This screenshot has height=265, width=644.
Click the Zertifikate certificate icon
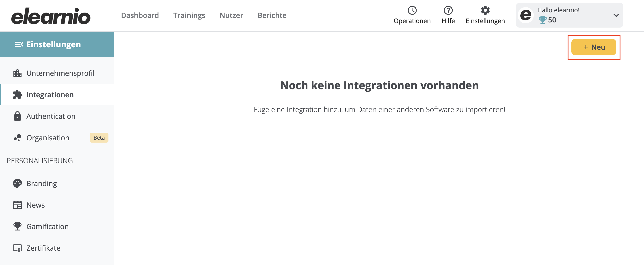[x=17, y=248]
